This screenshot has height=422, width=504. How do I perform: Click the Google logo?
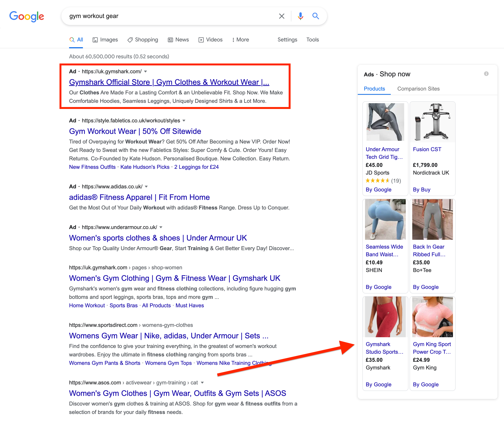coord(27,16)
